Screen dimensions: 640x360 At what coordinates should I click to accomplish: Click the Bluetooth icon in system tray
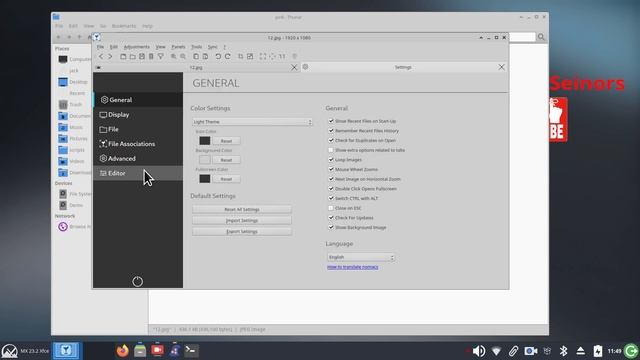coord(564,351)
